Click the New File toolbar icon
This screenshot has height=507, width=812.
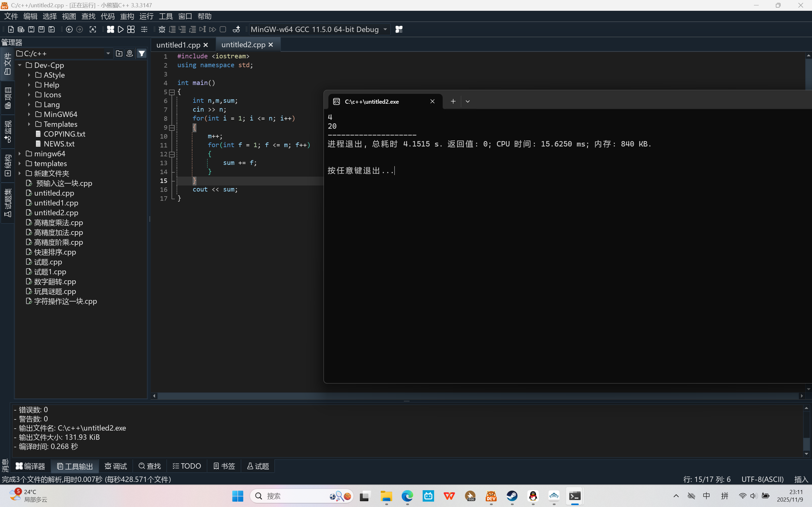11,29
